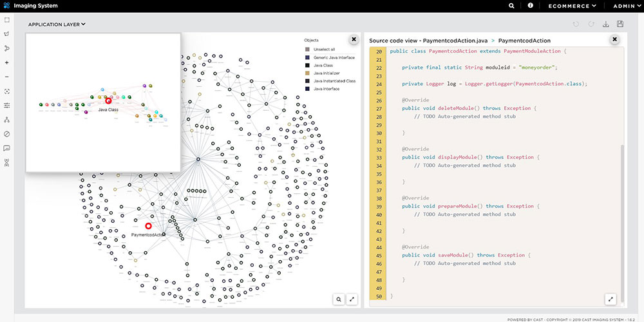Image resolution: width=644 pixels, height=322 pixels.
Task: Open search from the top header magnifier
Action: pyautogui.click(x=512, y=6)
